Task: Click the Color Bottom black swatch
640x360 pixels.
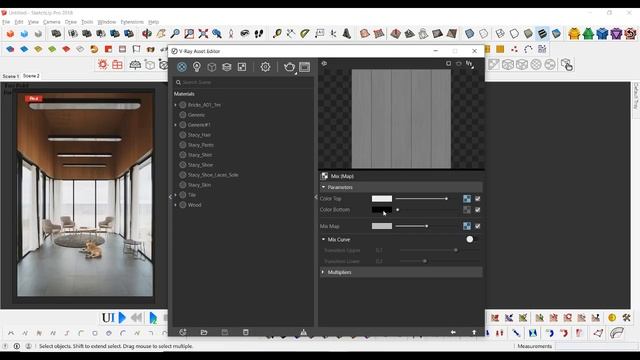Action: click(382, 210)
